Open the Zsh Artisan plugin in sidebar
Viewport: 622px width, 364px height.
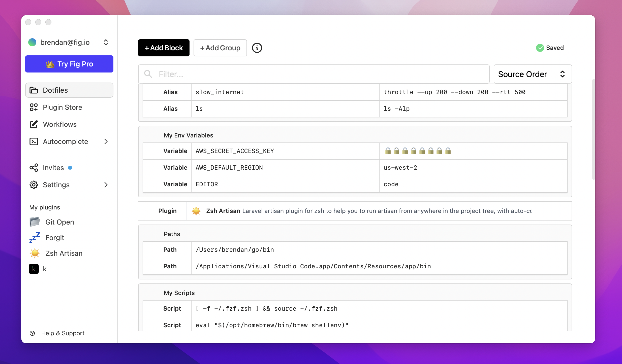64,253
